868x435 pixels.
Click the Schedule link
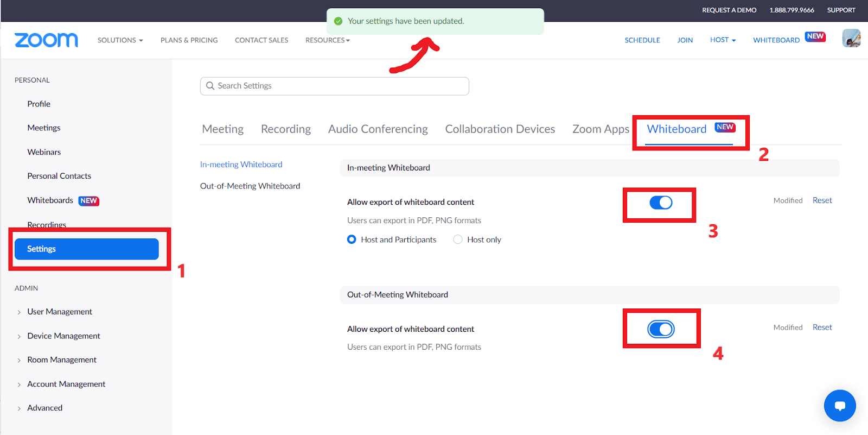pos(642,40)
